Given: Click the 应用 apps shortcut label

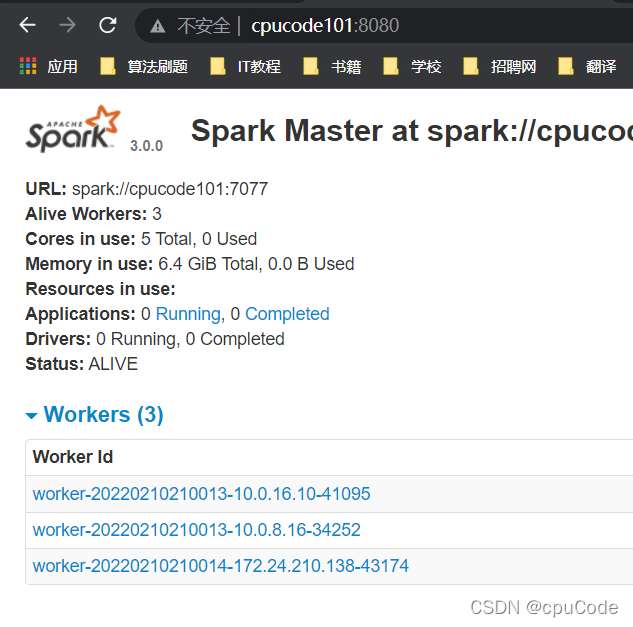Looking at the screenshot, I should (62, 66).
